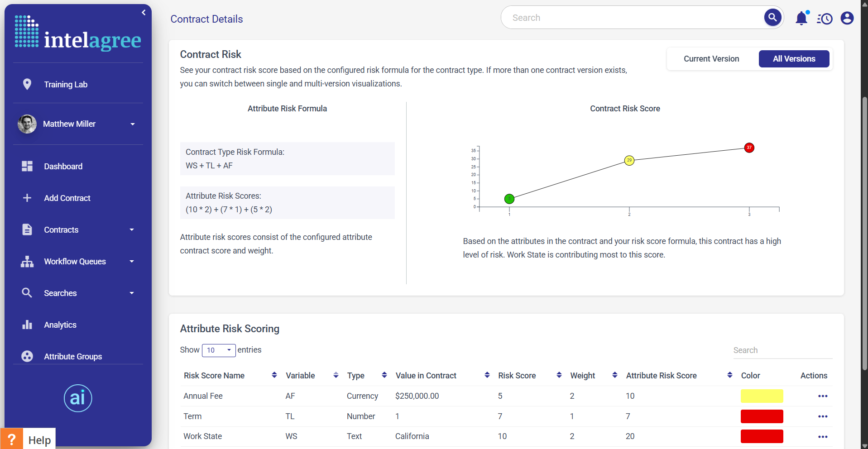The height and width of the screenshot is (449, 868).
Task: Select the All Versions toggle
Action: click(793, 59)
